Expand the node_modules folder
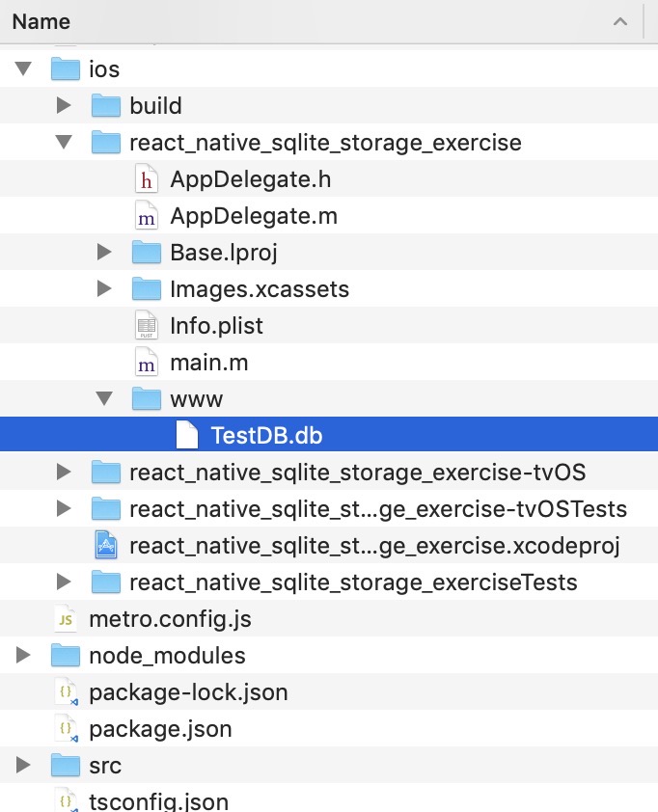The width and height of the screenshot is (658, 812). coord(22,655)
